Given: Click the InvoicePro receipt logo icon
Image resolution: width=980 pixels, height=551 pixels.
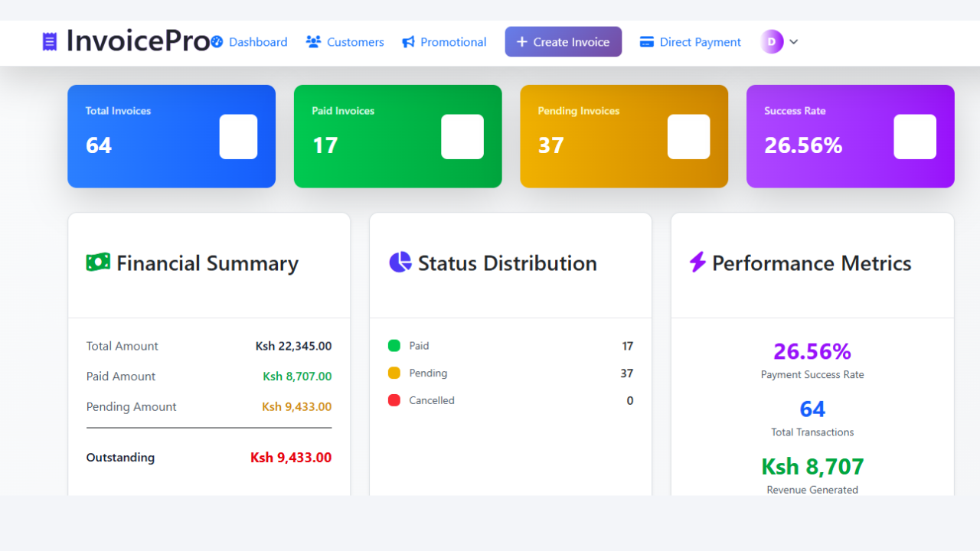Looking at the screenshot, I should tap(50, 41).
